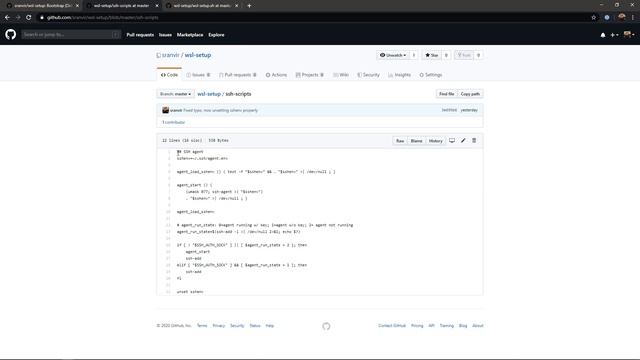The image size is (640, 360).
Task: Focus the Search or jump to field
Action: coord(71,35)
